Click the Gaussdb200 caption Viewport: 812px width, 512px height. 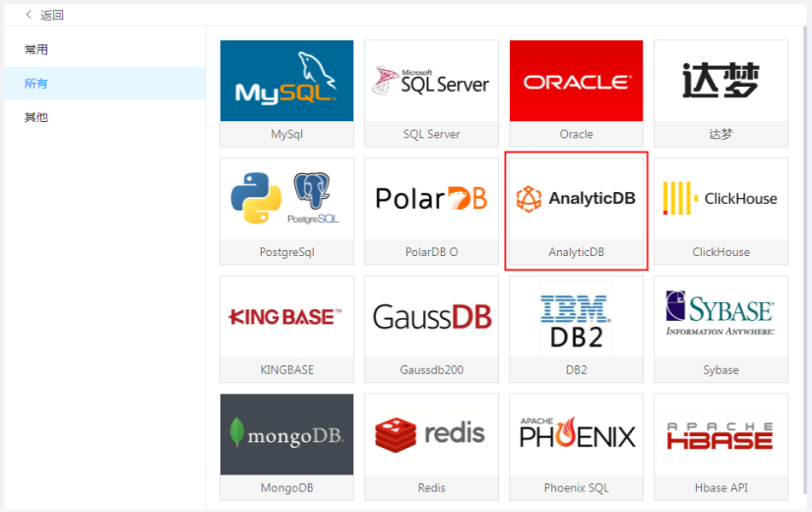coord(431,370)
